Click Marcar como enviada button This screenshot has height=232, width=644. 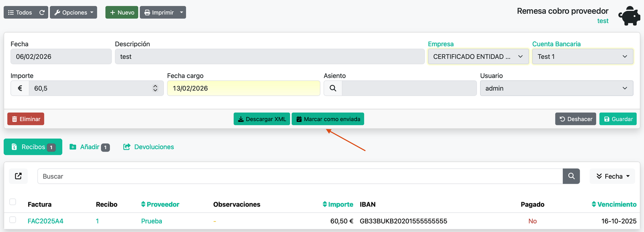point(328,119)
